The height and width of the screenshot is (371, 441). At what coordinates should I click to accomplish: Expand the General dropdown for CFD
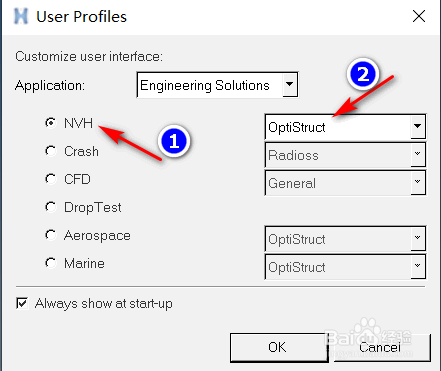coord(418,183)
